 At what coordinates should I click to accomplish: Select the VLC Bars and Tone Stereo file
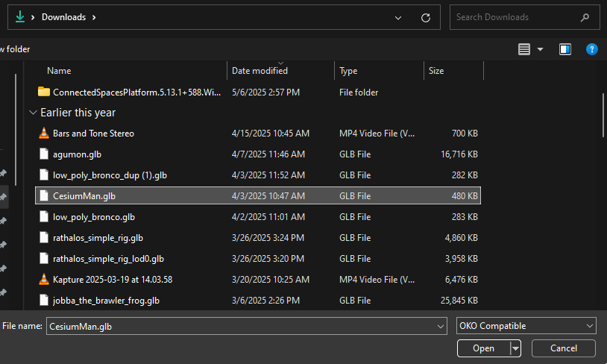[93, 134]
